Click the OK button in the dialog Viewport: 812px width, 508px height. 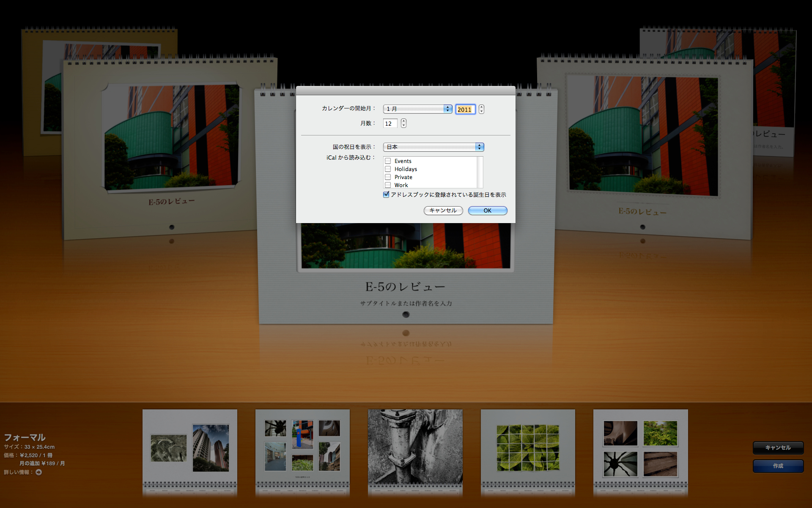[487, 210]
